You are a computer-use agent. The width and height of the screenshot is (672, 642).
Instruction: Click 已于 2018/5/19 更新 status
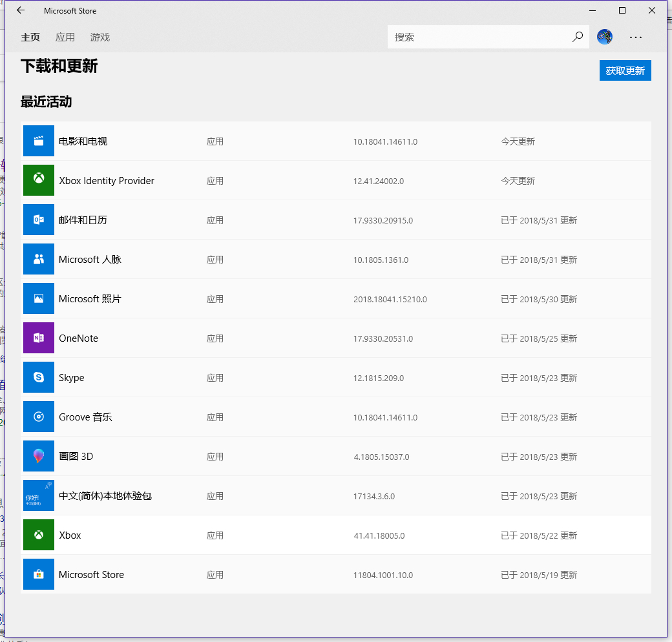click(539, 575)
